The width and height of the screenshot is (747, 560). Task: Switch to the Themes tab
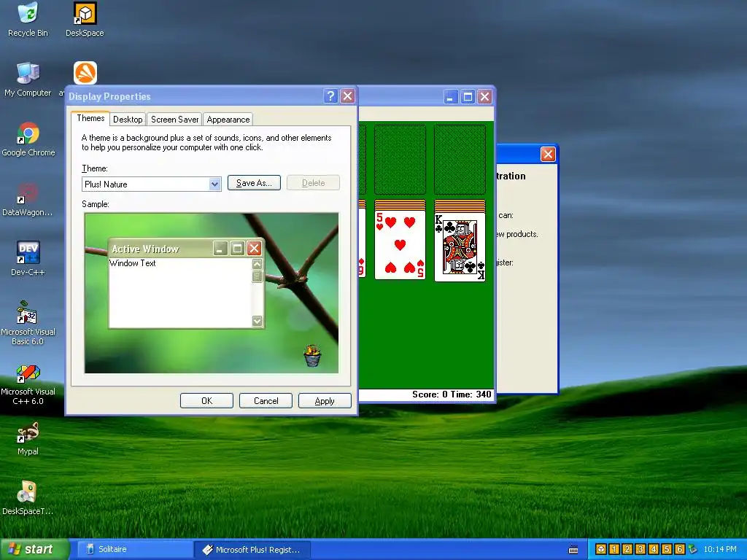pos(90,118)
